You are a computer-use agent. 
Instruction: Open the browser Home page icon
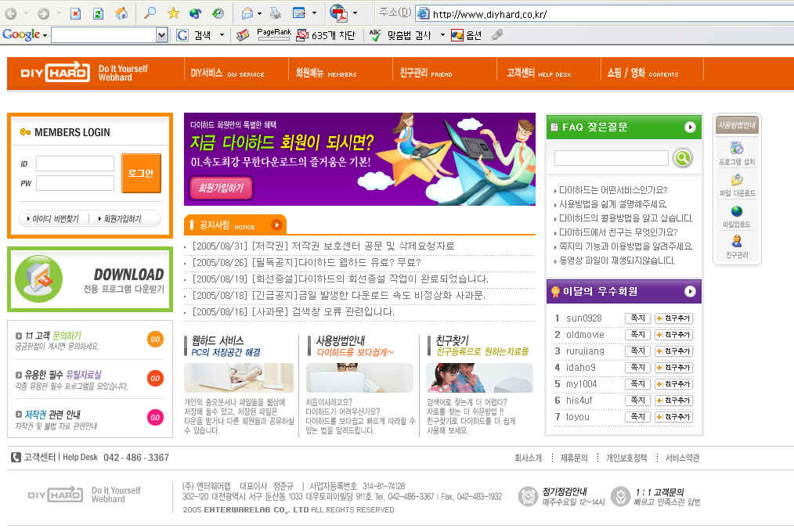point(121,13)
